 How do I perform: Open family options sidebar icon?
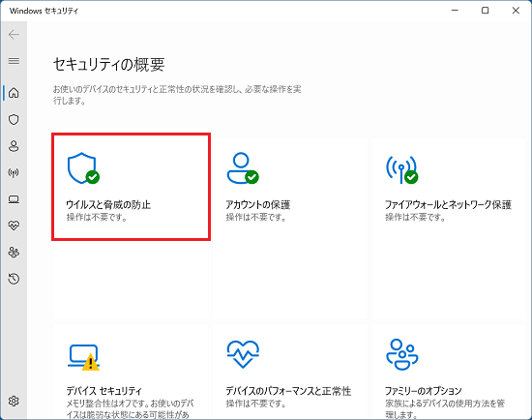point(14,253)
